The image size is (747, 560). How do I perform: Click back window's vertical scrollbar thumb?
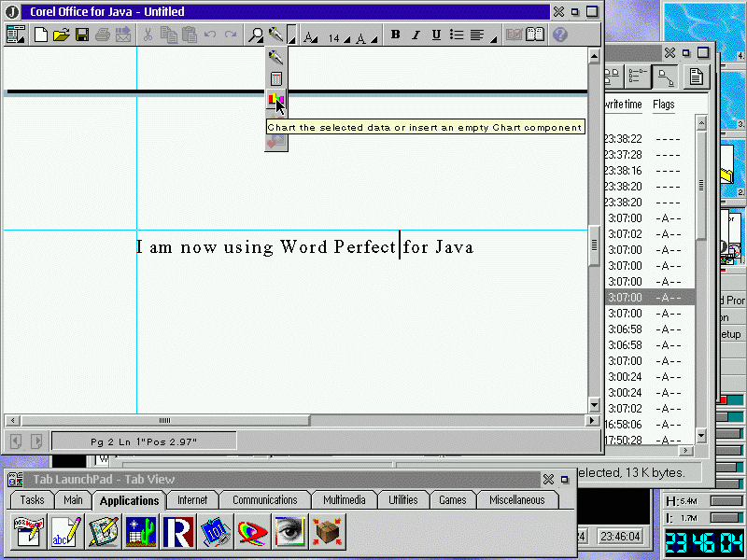click(701, 185)
